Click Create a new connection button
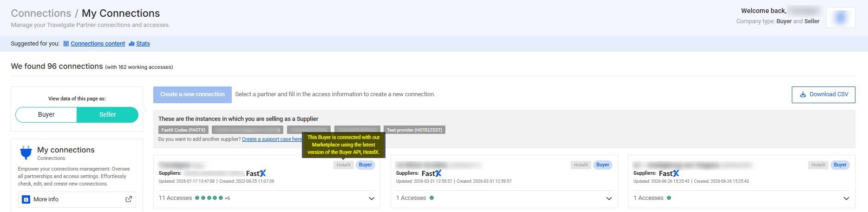The image size is (868, 212). (192, 94)
